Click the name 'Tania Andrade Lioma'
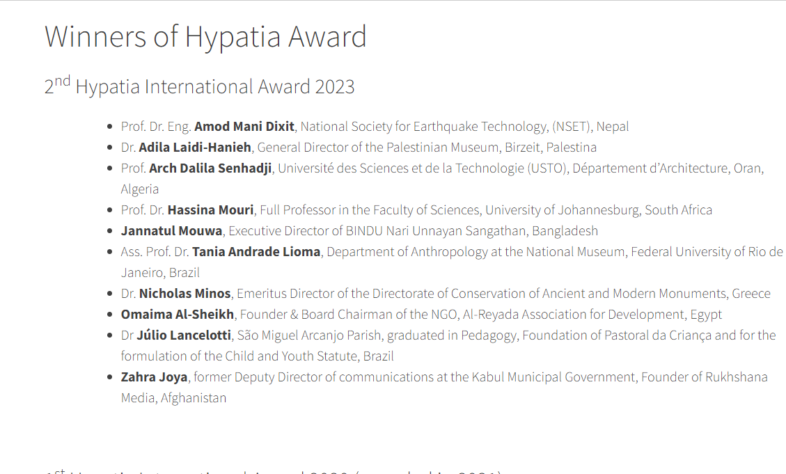 (x=256, y=252)
